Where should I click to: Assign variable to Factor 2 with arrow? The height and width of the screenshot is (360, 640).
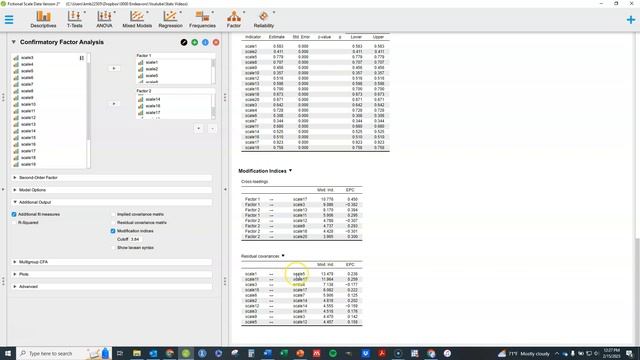pyautogui.click(x=114, y=104)
